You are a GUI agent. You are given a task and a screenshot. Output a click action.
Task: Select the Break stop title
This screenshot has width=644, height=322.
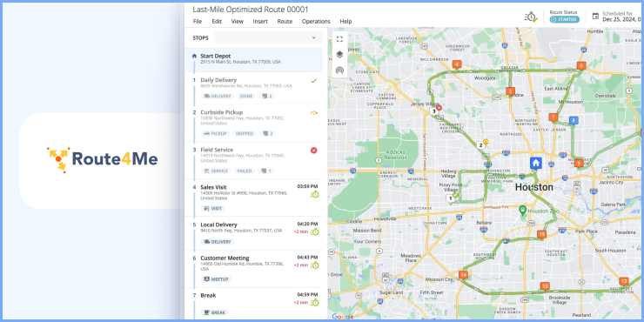click(x=208, y=295)
